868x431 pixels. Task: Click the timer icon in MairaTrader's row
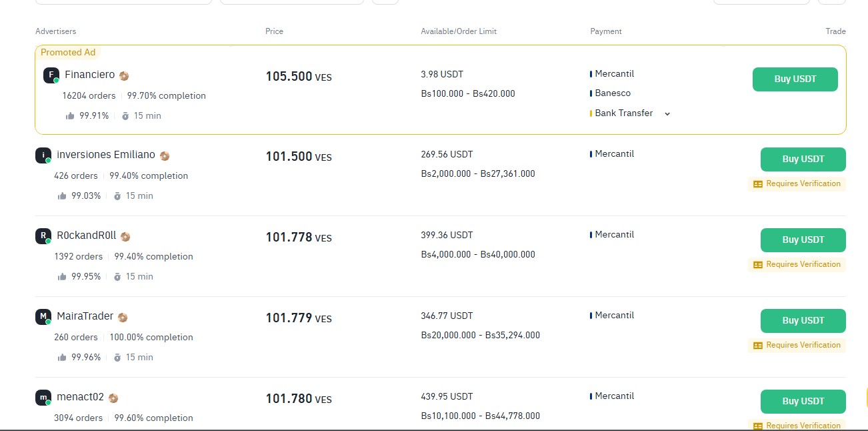point(117,358)
